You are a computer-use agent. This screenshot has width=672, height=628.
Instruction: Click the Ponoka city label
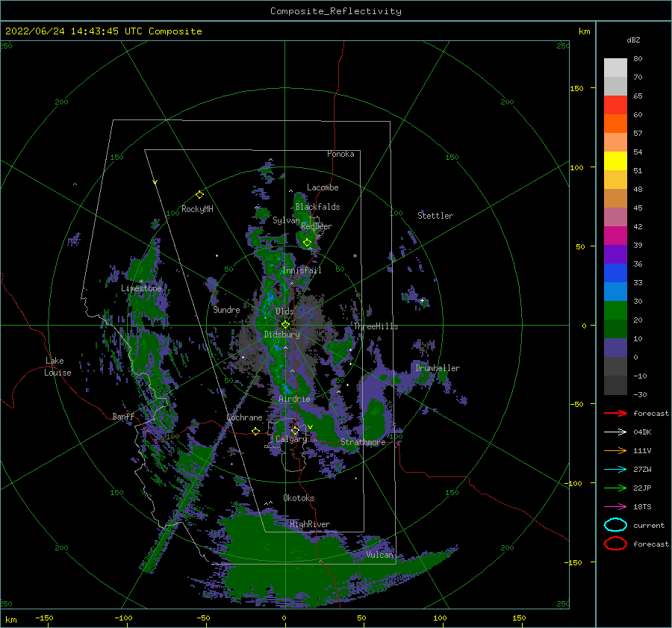(340, 154)
